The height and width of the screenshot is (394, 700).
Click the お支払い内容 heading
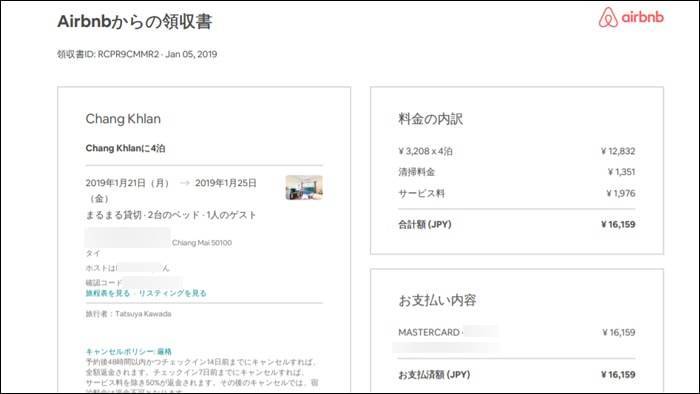tap(437, 300)
